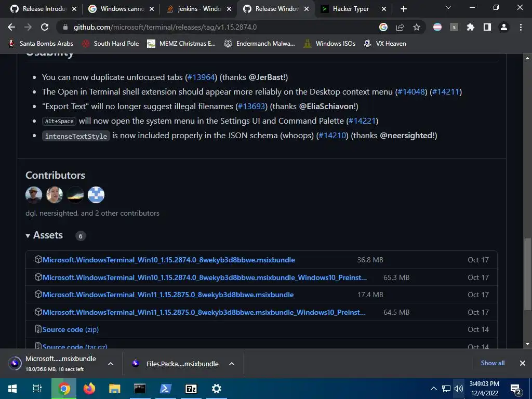This screenshot has height=399, width=532.
Task: Open menu for Files.Packa msixbundle download
Action: coord(232,364)
